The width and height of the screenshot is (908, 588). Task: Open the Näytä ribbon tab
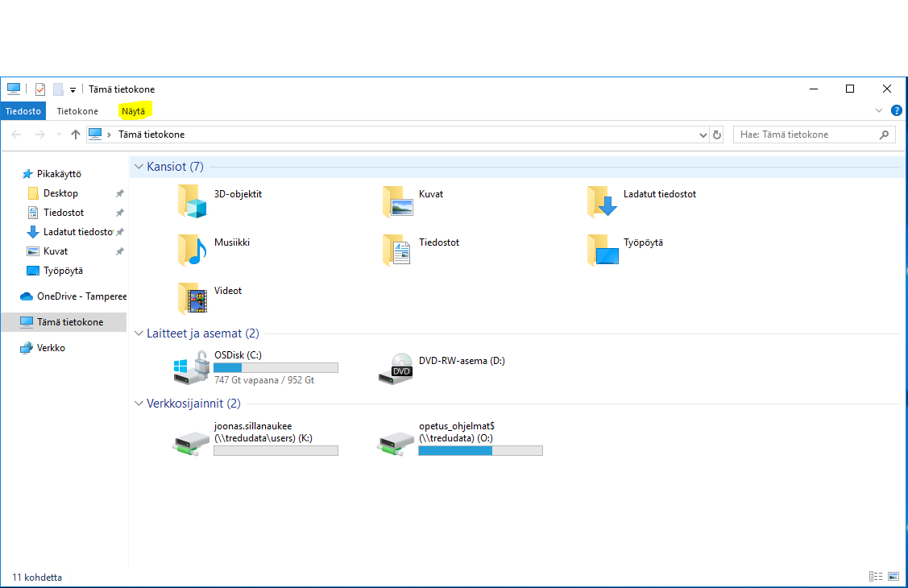pyautogui.click(x=134, y=111)
